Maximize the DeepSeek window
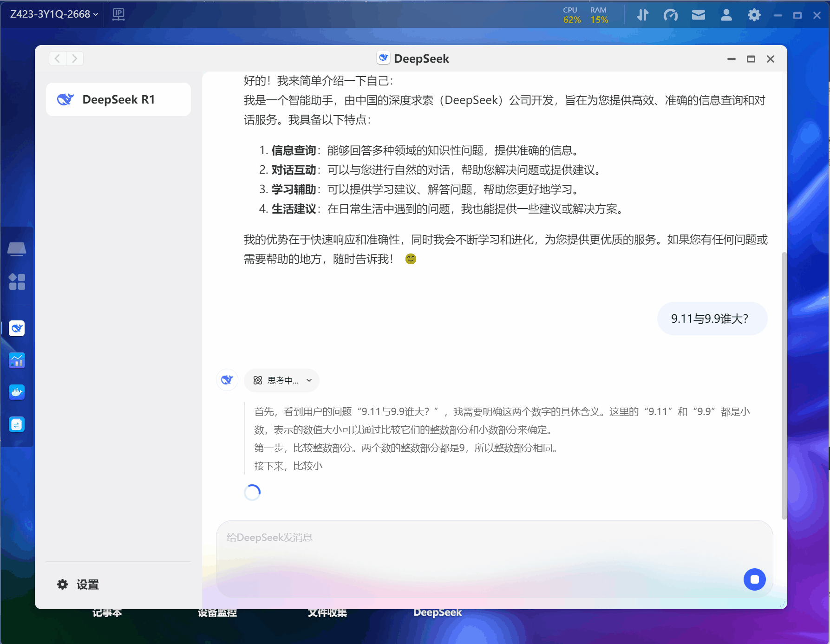830x644 pixels. (x=751, y=59)
